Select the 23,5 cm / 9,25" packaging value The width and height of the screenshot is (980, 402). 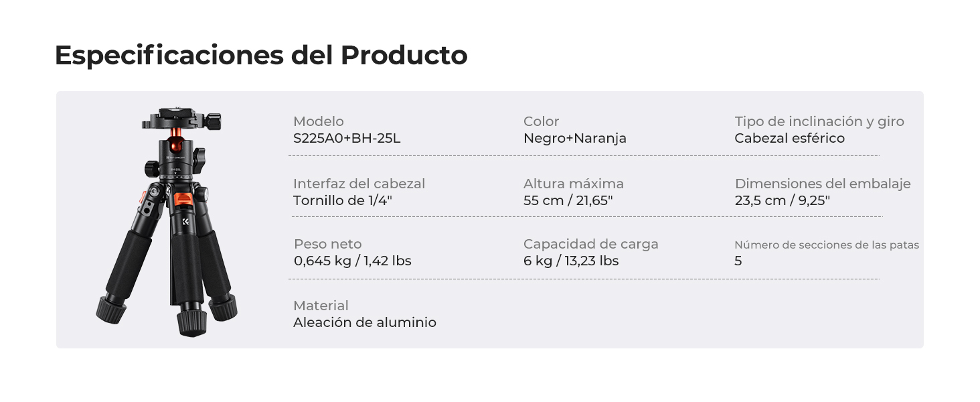click(782, 200)
